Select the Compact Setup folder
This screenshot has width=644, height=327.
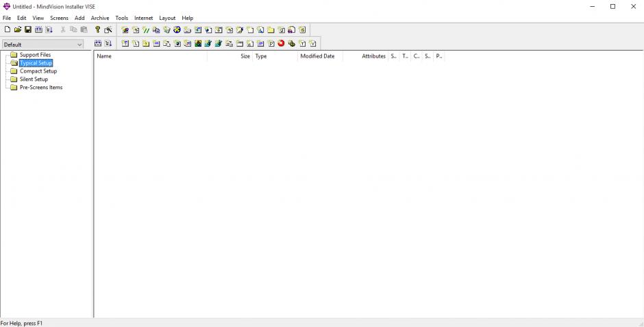[38, 71]
